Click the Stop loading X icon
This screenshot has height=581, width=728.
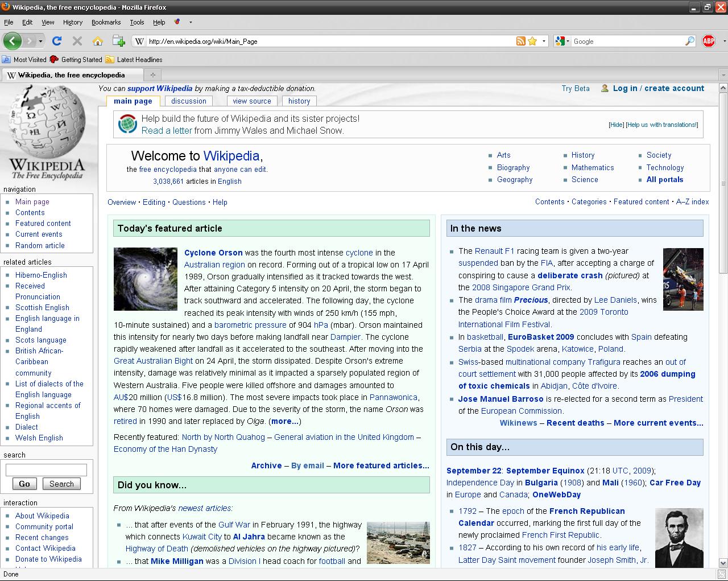[77, 41]
